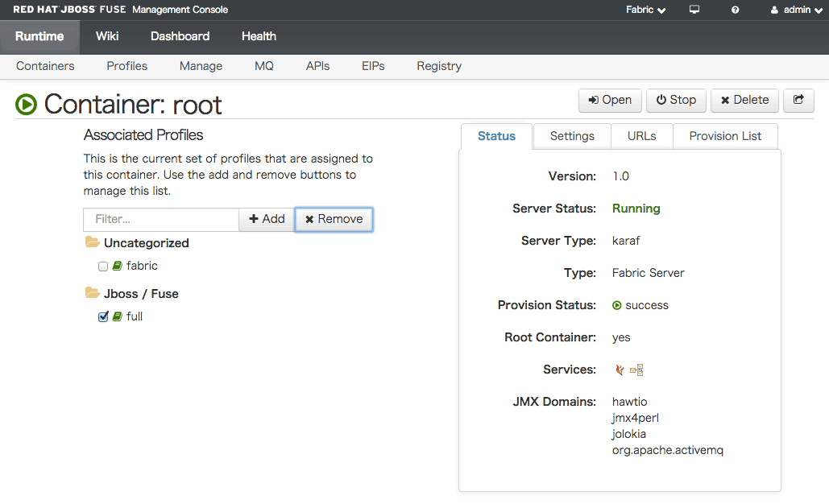Screen dimensions: 829x504
Task: Click the profile Filter input field
Action: (x=161, y=219)
